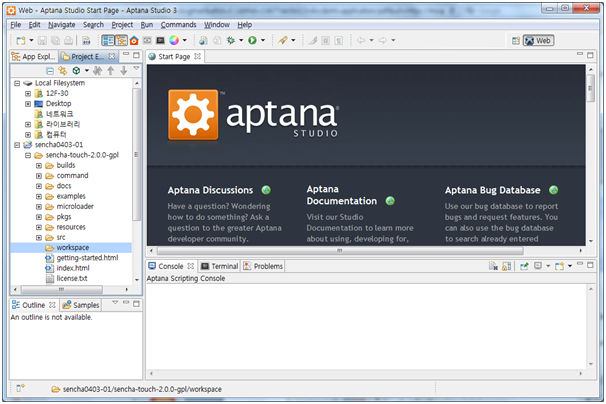Click the Forward navigation arrow icon
Screen dimensions: 606x404
tap(383, 40)
